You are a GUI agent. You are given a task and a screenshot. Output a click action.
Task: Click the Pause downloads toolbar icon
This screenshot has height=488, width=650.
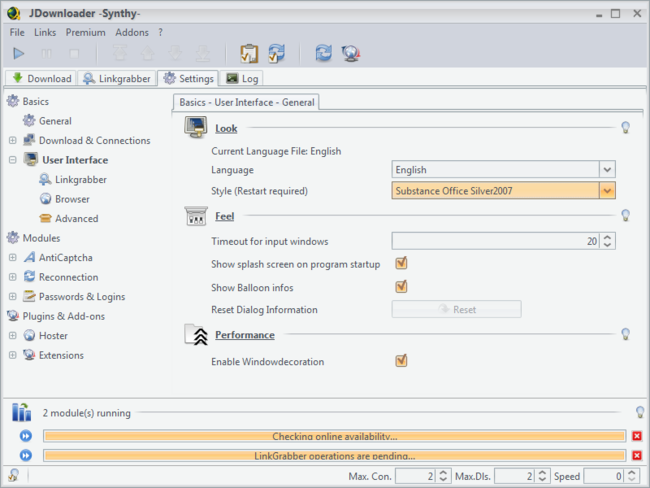[46, 53]
